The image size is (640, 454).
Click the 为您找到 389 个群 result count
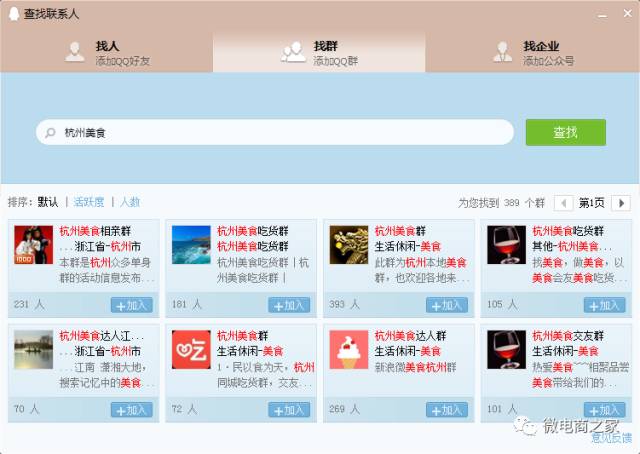point(501,203)
